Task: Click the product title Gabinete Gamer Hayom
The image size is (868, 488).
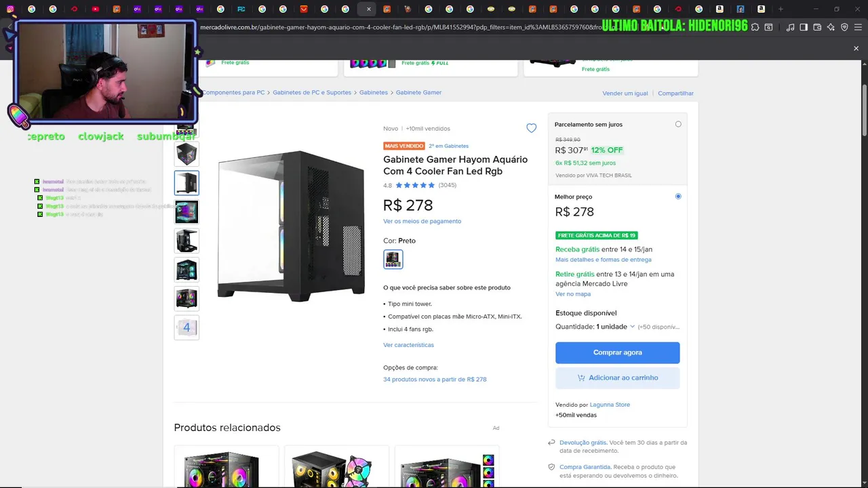Action: pyautogui.click(x=455, y=165)
